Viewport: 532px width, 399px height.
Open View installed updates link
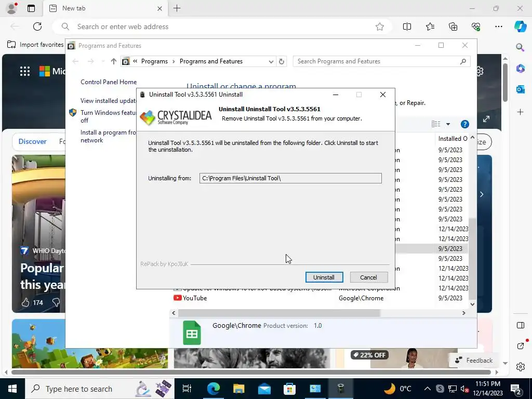point(108,101)
